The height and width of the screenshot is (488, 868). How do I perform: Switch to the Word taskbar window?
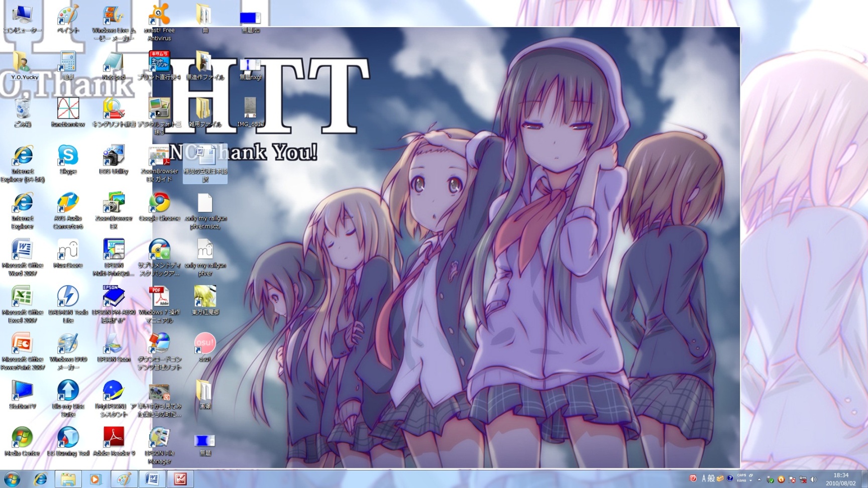152,479
